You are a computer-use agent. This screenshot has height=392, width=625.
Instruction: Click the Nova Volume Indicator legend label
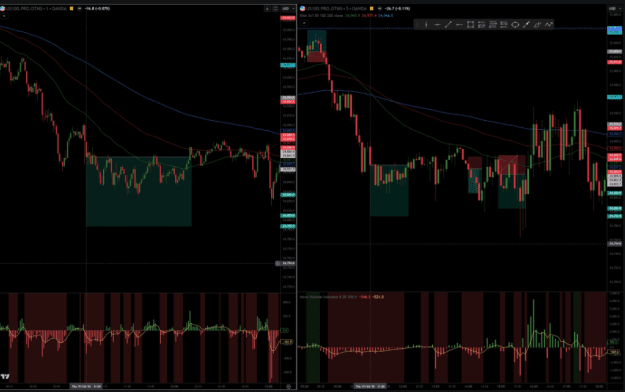tap(328, 297)
